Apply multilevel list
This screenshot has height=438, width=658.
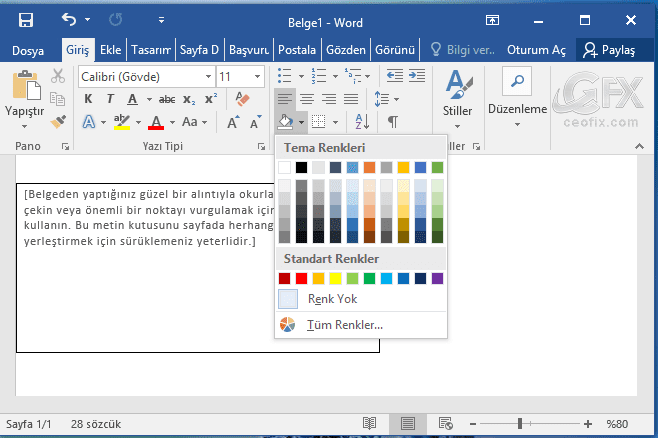pyautogui.click(x=353, y=76)
